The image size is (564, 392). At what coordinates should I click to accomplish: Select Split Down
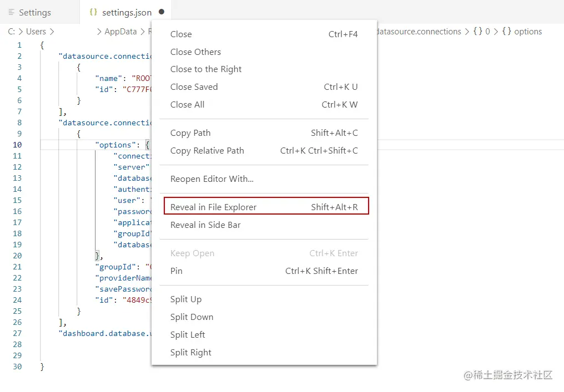(x=192, y=317)
